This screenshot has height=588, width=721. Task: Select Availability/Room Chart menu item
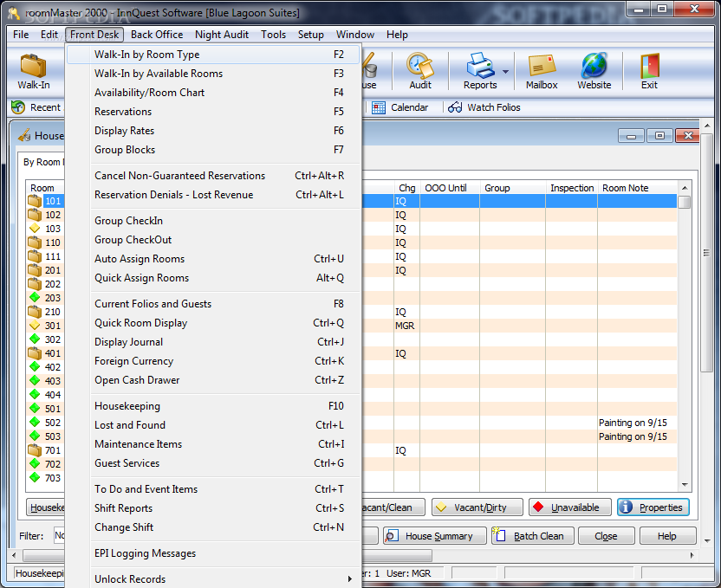click(x=213, y=93)
